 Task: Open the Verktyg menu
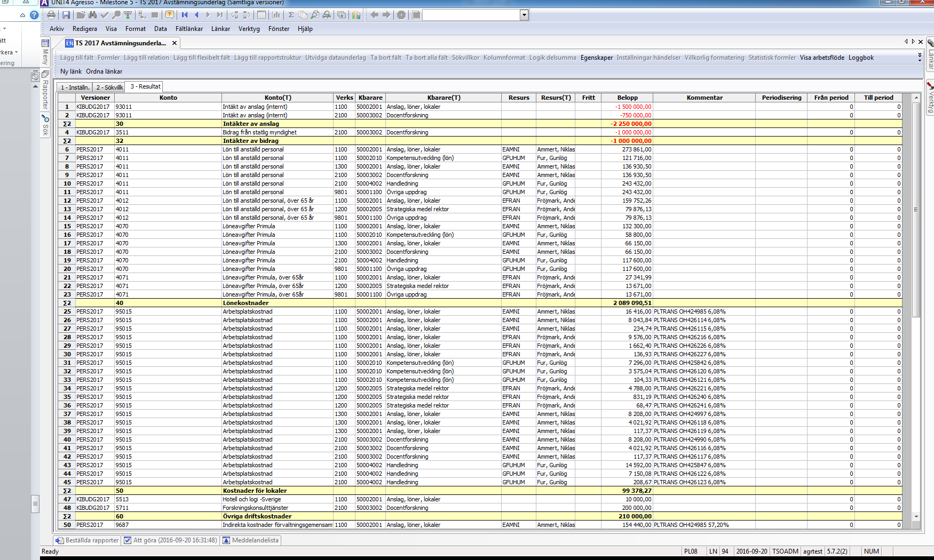[x=249, y=29]
